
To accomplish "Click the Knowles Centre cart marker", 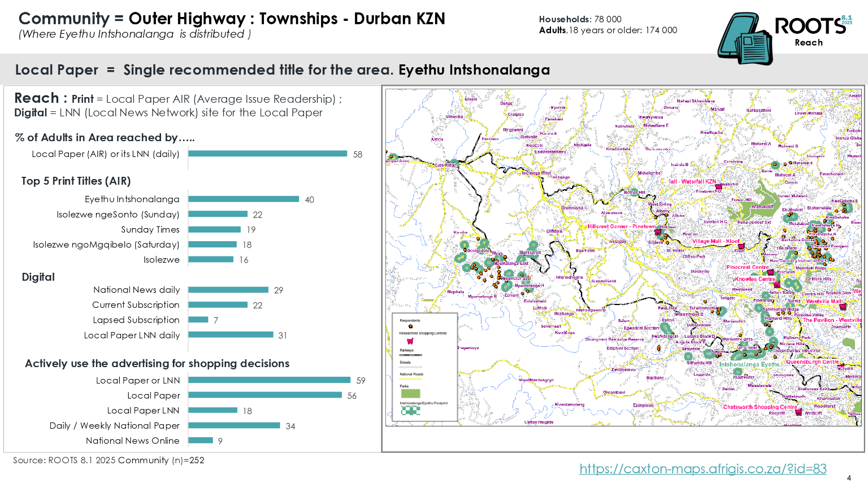I will [x=776, y=284].
